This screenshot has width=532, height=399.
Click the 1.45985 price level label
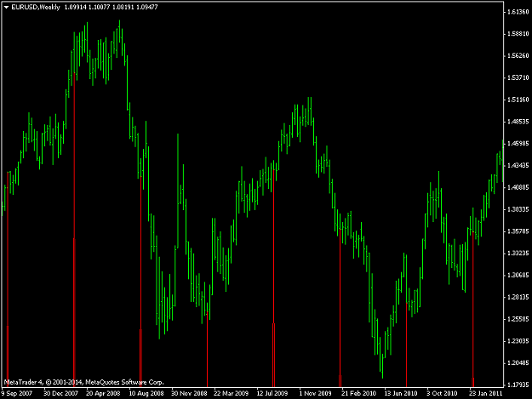click(x=518, y=144)
